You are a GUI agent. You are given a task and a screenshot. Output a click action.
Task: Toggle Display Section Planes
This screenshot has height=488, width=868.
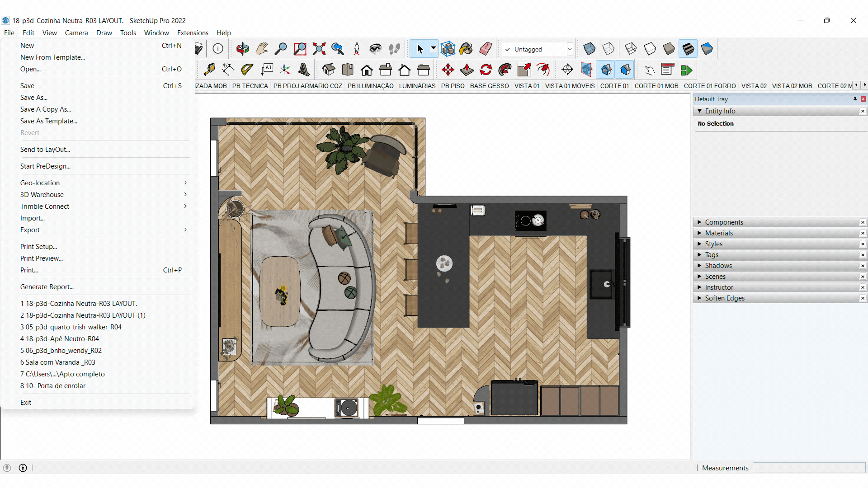tap(586, 70)
